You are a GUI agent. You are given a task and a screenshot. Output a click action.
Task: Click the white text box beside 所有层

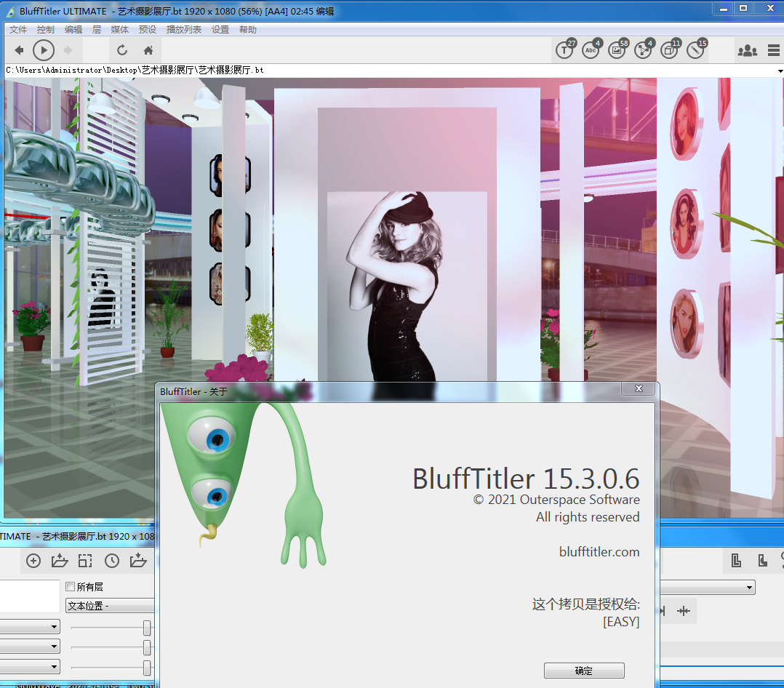(30, 596)
